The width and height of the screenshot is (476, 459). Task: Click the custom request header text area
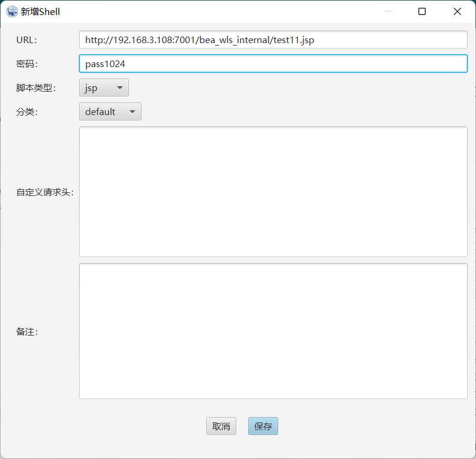pos(273,192)
